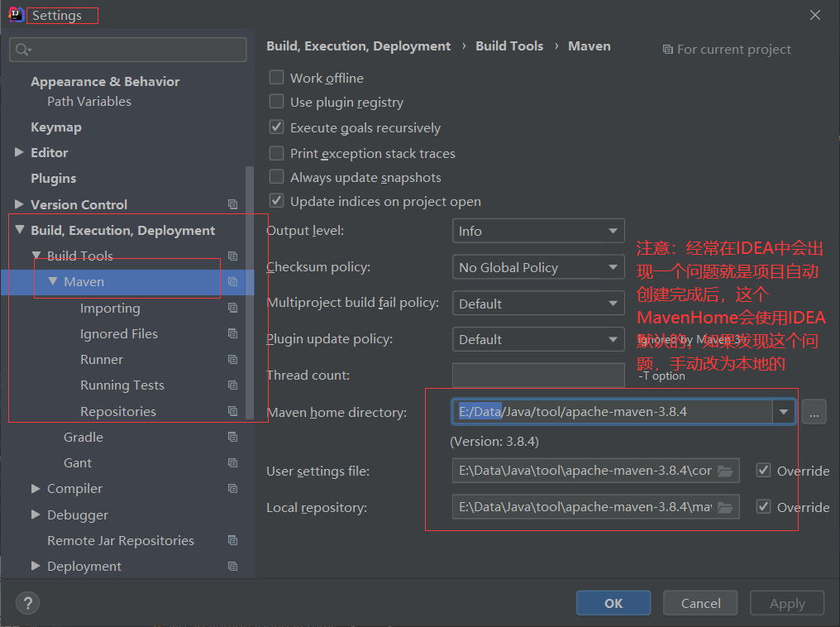The image size is (840, 627).
Task: Click project-scope icon next to Remote Jar Repositories
Action: 233,540
